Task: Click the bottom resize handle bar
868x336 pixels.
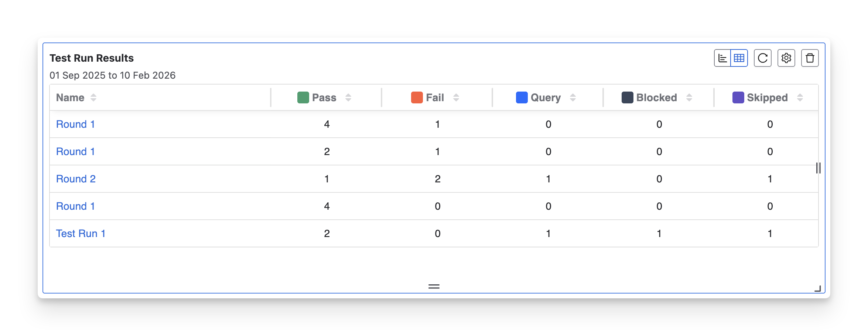Action: tap(434, 287)
